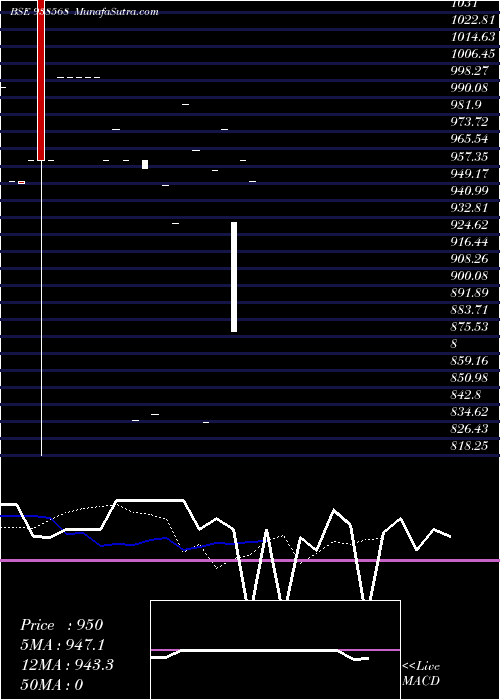Click the tall red candlestick body
Image resolution: width=500 pixels, height=700 pixels.
41,80
